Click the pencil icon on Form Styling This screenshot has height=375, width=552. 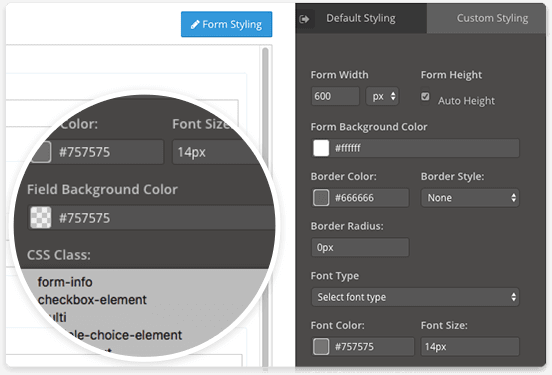pos(195,25)
